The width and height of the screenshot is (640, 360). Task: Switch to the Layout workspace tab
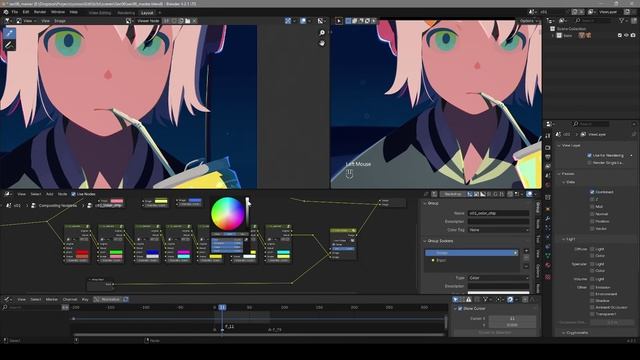coord(147,13)
